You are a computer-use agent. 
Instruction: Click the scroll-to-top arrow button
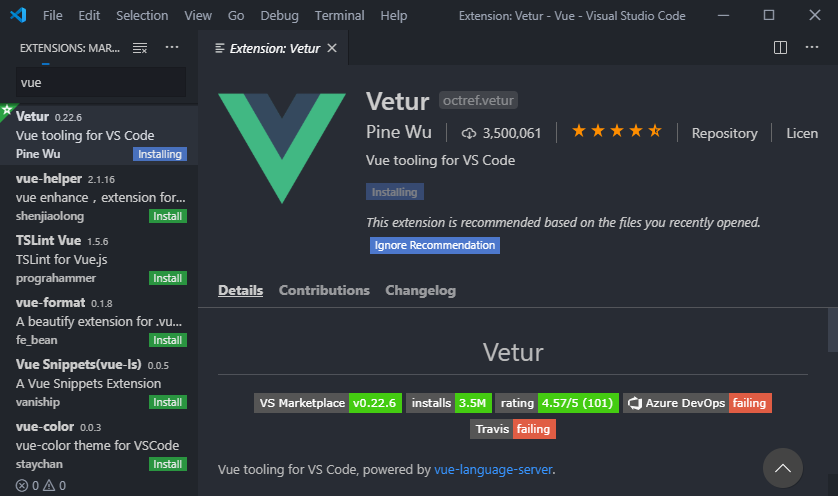[x=782, y=468]
